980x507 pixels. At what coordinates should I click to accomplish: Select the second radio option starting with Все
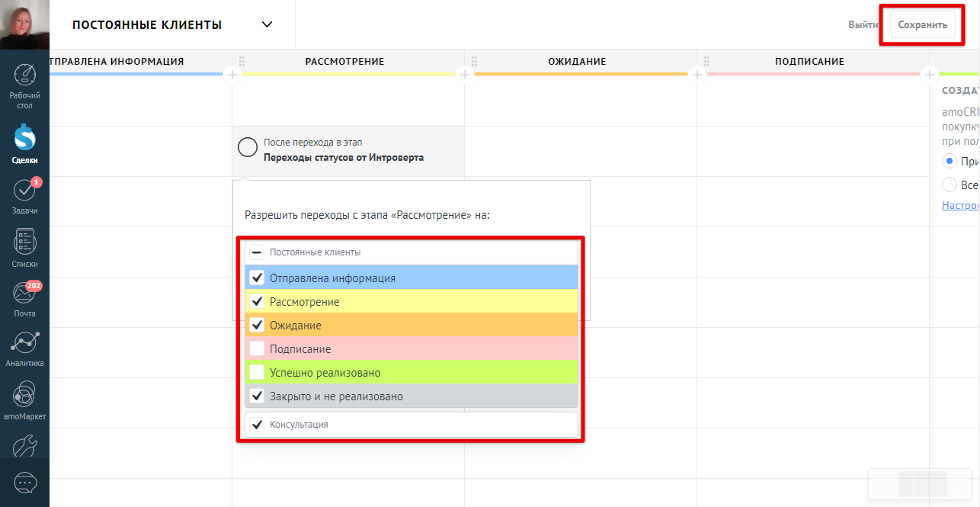point(950,185)
